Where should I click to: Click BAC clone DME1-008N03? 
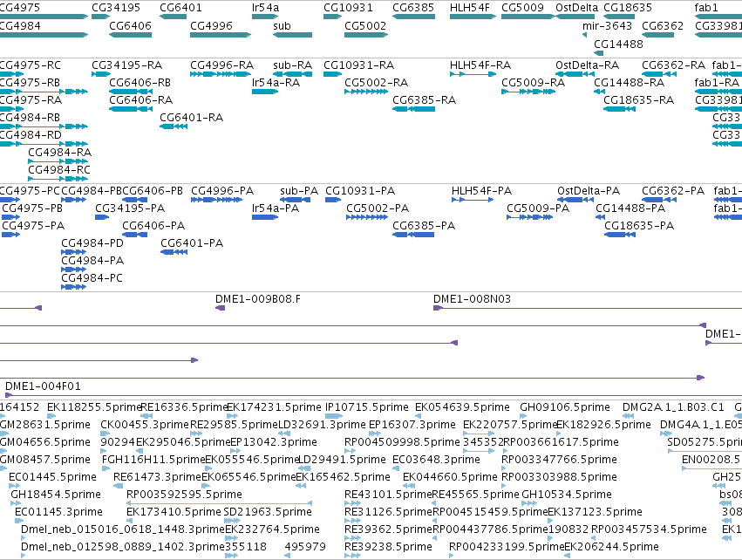[x=473, y=299]
